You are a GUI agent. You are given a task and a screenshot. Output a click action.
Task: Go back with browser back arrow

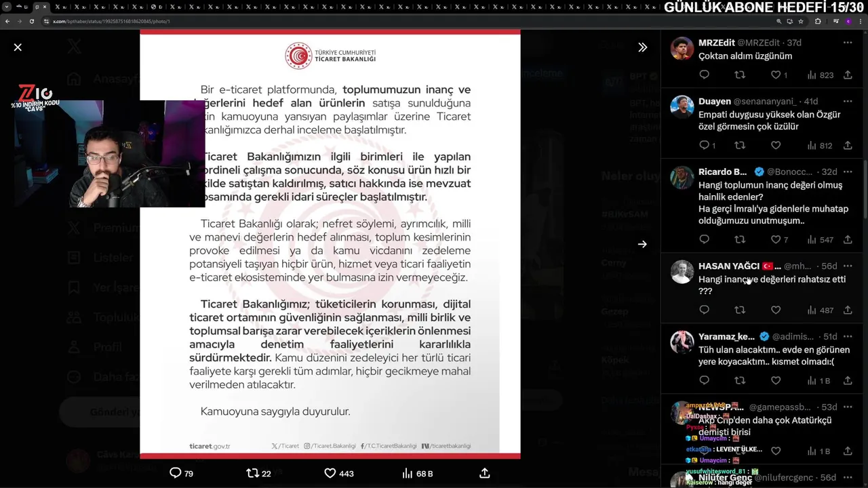[x=7, y=21]
